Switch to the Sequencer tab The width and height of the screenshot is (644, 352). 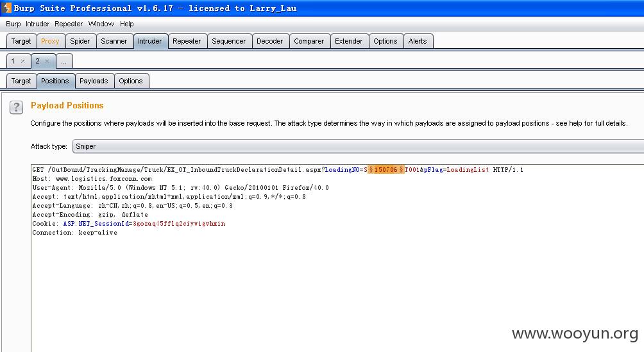click(228, 41)
